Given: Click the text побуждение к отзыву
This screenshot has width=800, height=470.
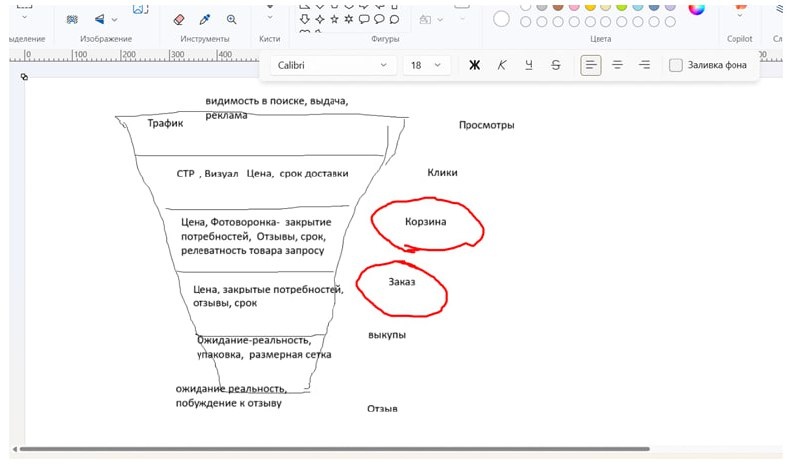Looking at the screenshot, I should pyautogui.click(x=229, y=403).
